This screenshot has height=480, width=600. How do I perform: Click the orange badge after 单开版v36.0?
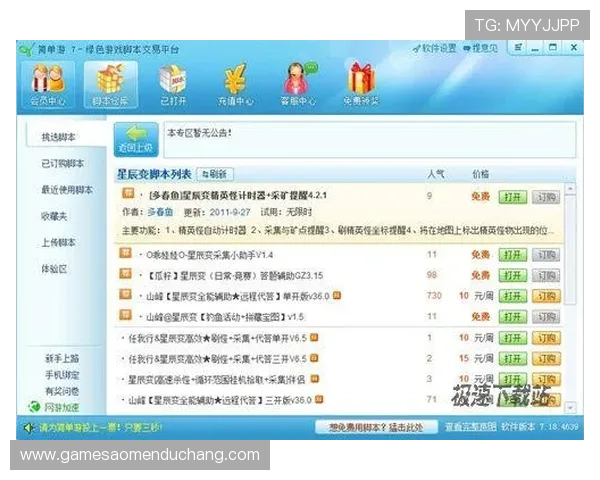tap(337, 296)
